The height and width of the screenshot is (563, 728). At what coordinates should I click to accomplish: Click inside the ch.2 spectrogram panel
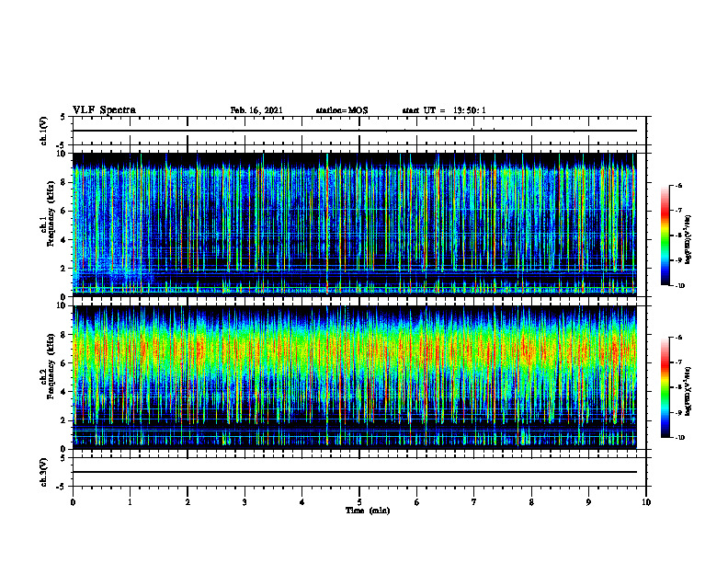[355, 377]
